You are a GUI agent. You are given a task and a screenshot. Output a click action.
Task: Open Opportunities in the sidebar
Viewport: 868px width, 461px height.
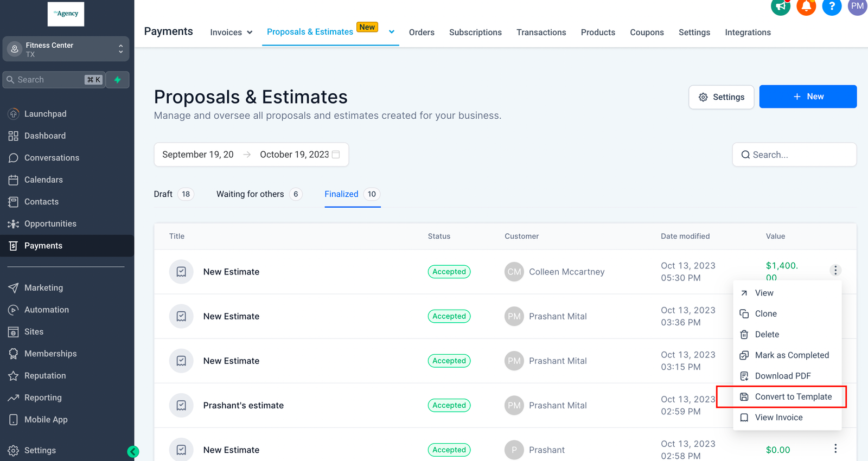tap(50, 224)
